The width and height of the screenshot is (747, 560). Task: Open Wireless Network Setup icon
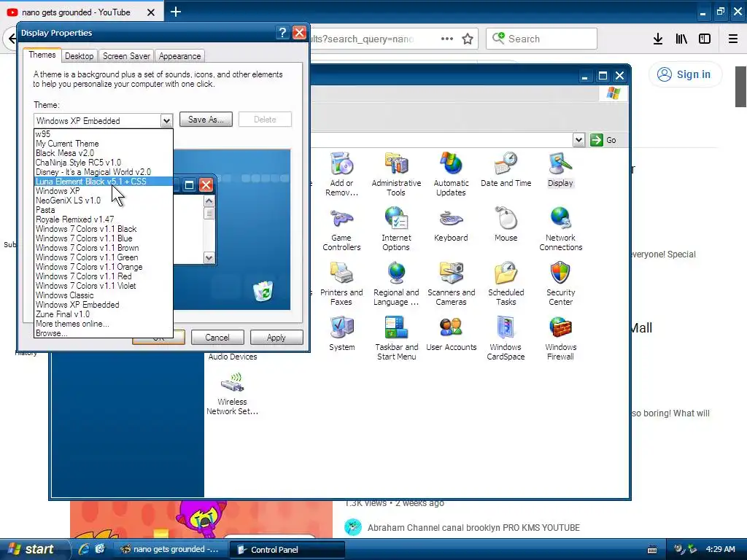click(x=233, y=393)
